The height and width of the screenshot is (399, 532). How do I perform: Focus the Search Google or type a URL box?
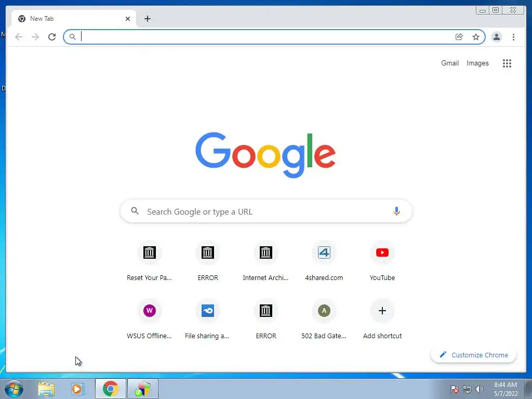(266, 211)
